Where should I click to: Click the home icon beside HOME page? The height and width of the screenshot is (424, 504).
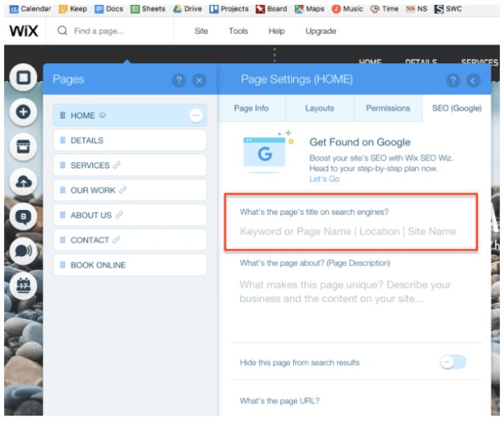click(x=102, y=115)
